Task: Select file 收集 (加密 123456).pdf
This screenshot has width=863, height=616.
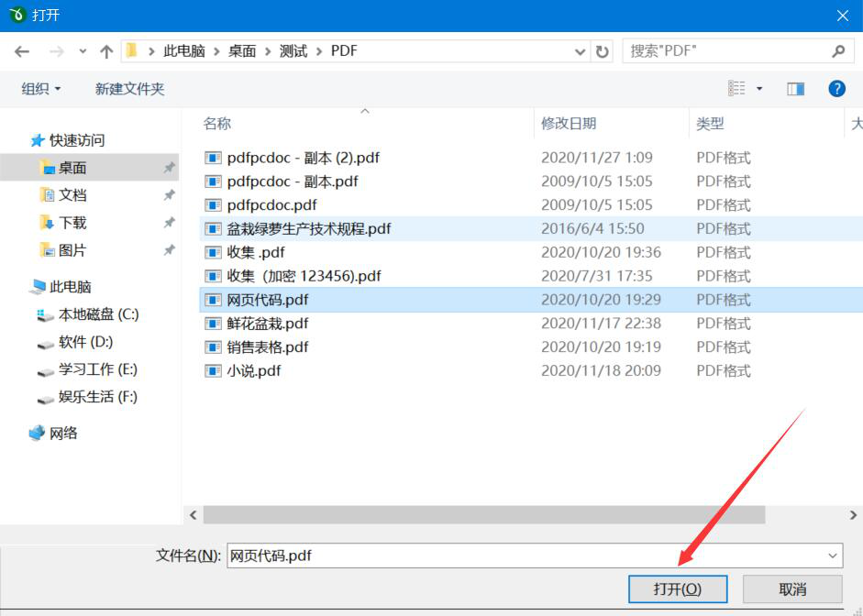Action: pyautogui.click(x=304, y=276)
